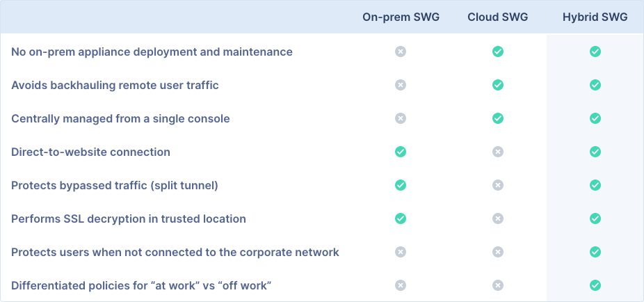
Task: Click Cloud checkmark for no on-prem appliance row
Action: pos(498,51)
